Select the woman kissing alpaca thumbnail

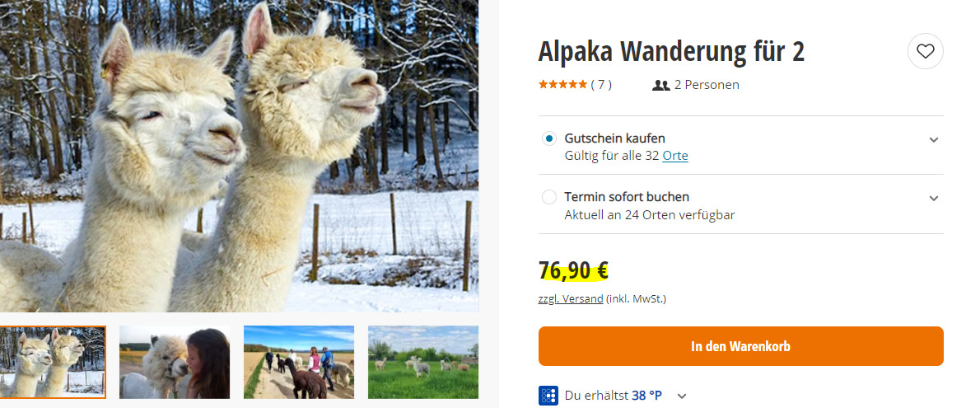(175, 363)
